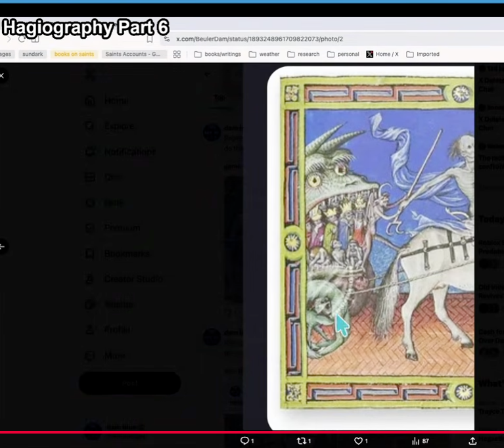Screen dimensions: 504x448
Task: Close the X photo viewer overlay
Action: 3,76
